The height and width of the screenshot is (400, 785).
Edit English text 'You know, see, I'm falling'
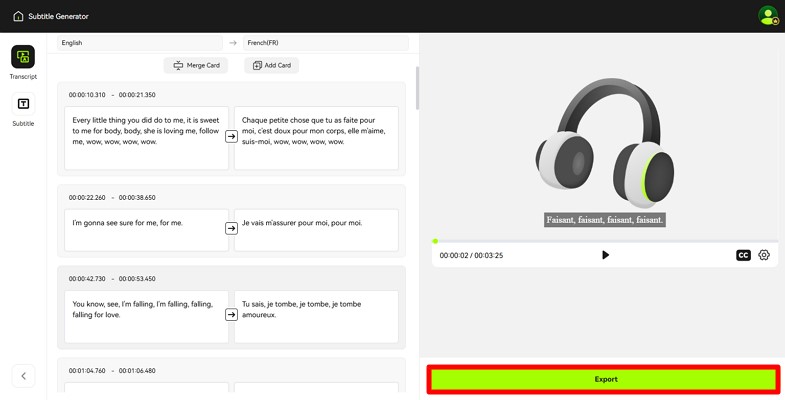[x=146, y=316]
